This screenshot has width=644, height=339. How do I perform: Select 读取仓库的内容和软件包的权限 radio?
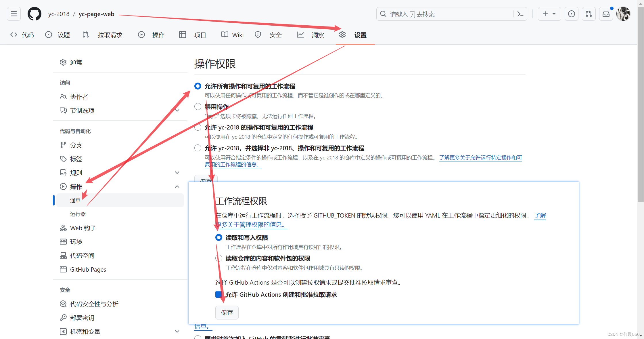click(x=219, y=258)
